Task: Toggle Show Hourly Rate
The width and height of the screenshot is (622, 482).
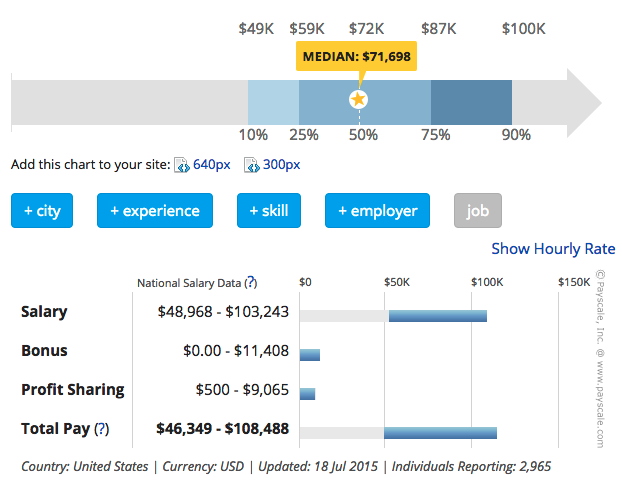Action: (553, 249)
